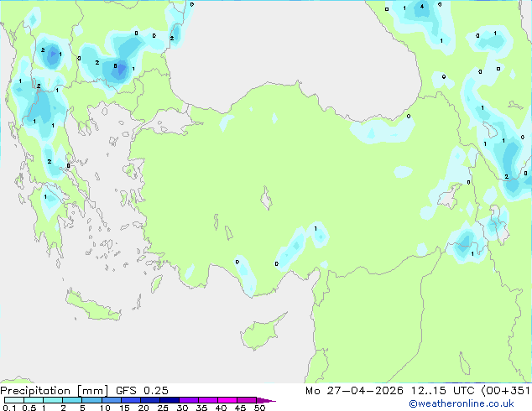The image size is (532, 411).
Task: Click the "30" legend scale label
Action: 182,408
